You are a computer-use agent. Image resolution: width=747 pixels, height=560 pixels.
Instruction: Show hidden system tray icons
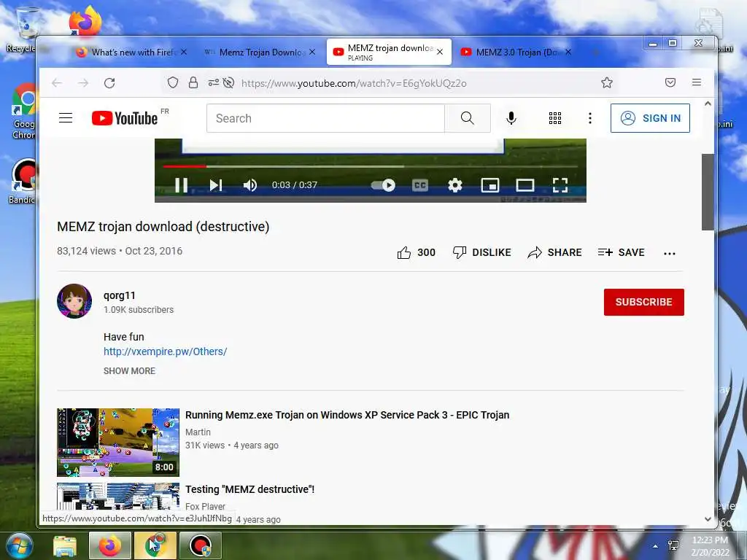pos(656,546)
